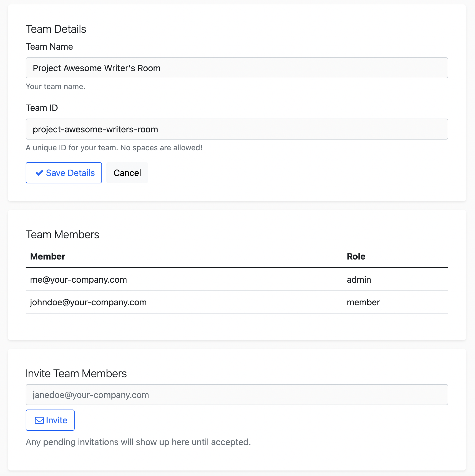
Task: Select the me@your-company.com member row
Action: [79, 280]
